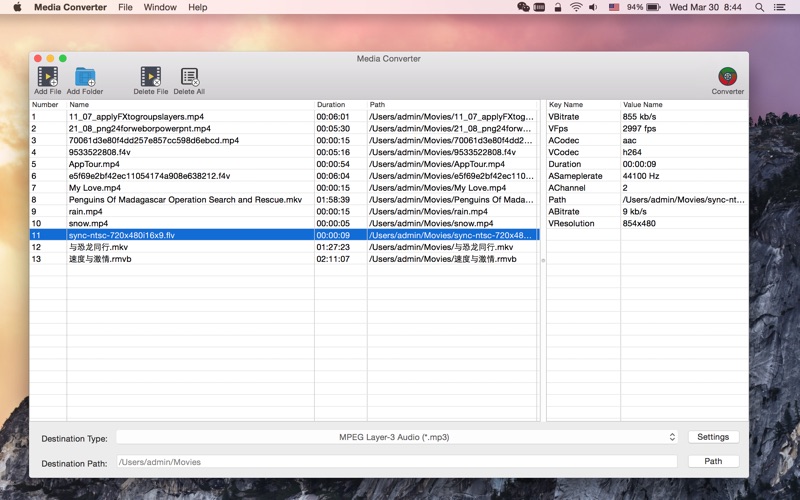The width and height of the screenshot is (800, 500).
Task: Click the Path button
Action: pos(713,461)
